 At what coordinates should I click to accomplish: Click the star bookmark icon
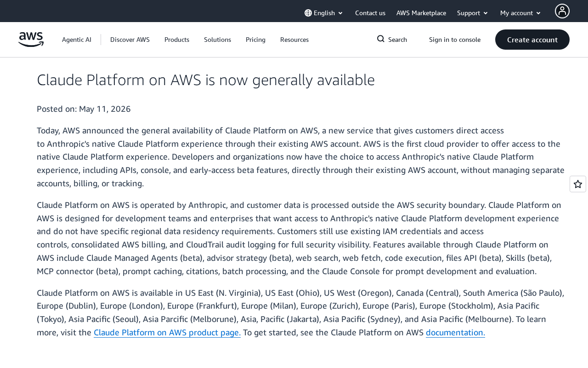click(x=578, y=184)
